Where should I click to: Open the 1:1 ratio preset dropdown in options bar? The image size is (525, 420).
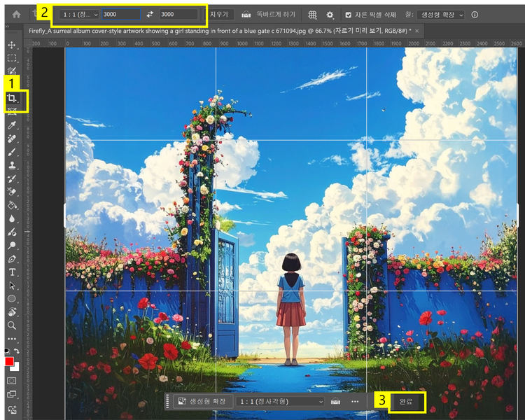tap(79, 15)
